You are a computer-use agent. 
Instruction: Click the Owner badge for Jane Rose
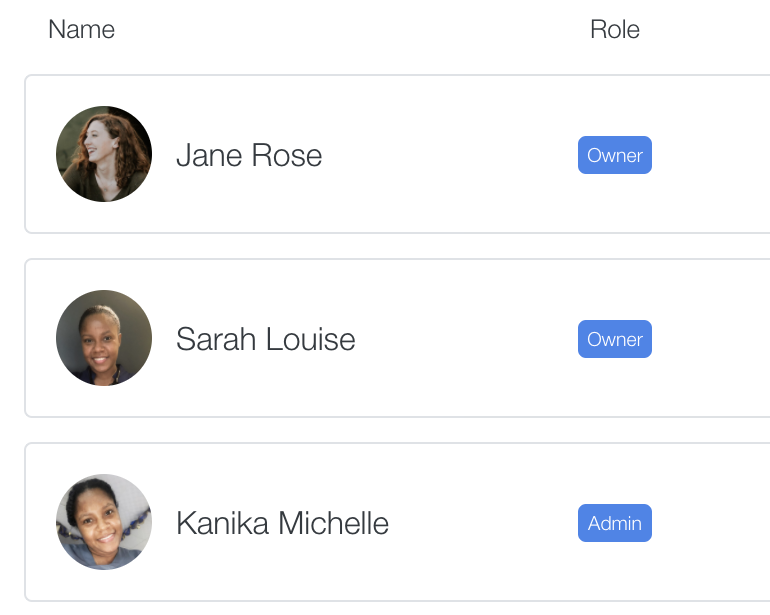[x=615, y=155]
